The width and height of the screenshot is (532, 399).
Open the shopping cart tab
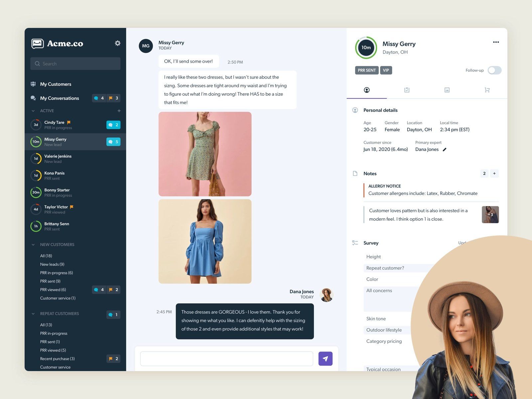pos(487,90)
